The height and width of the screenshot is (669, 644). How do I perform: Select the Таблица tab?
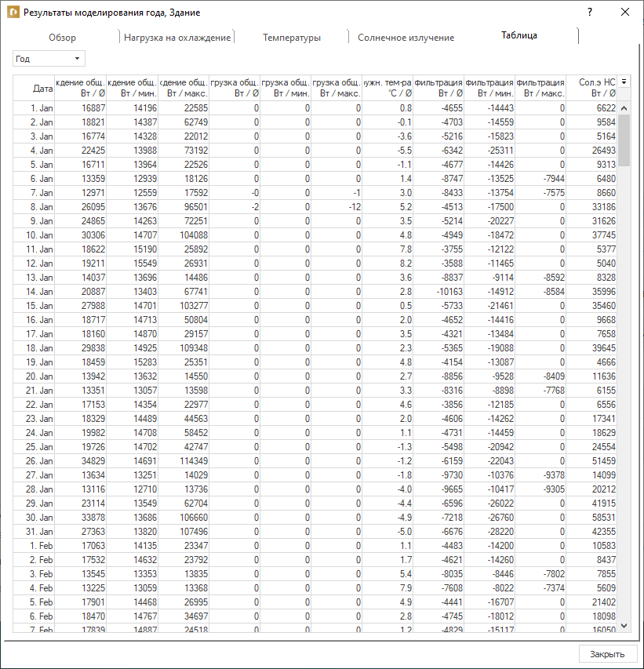[x=519, y=35]
